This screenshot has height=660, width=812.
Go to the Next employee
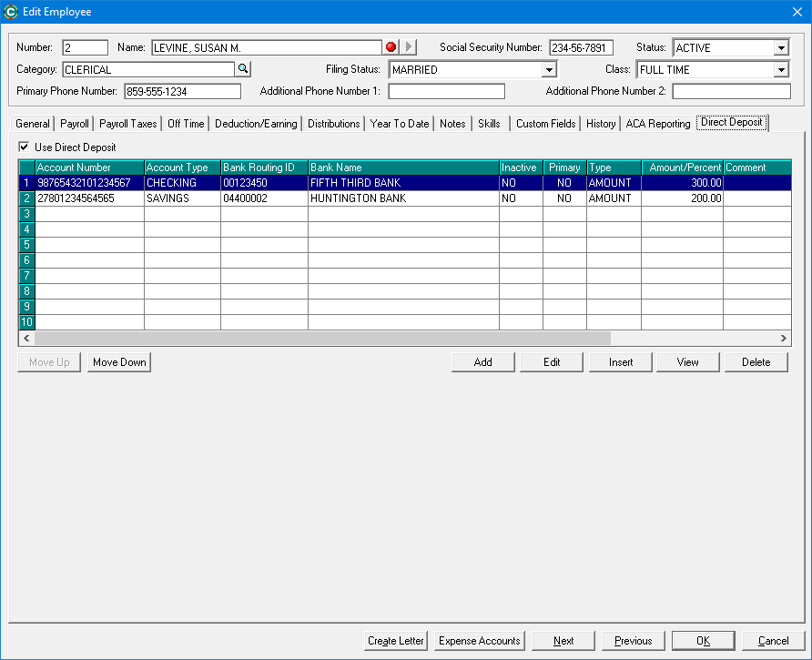(x=563, y=641)
